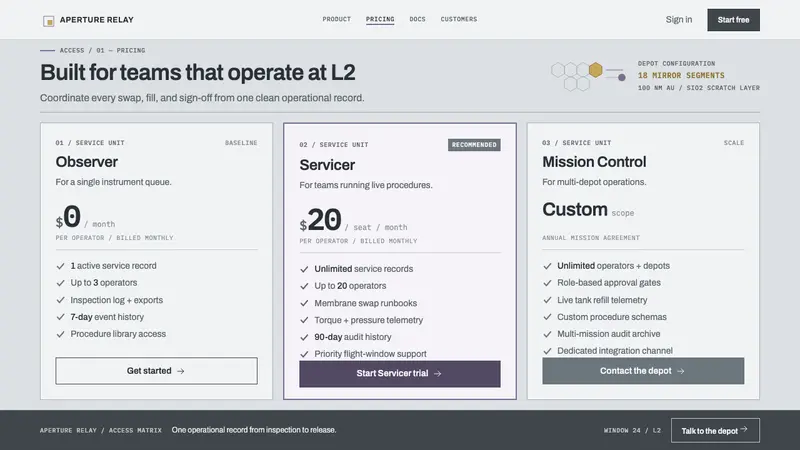Click checkmark beside Up to 20 operators
Screen dimensions: 800x450
click(305, 286)
